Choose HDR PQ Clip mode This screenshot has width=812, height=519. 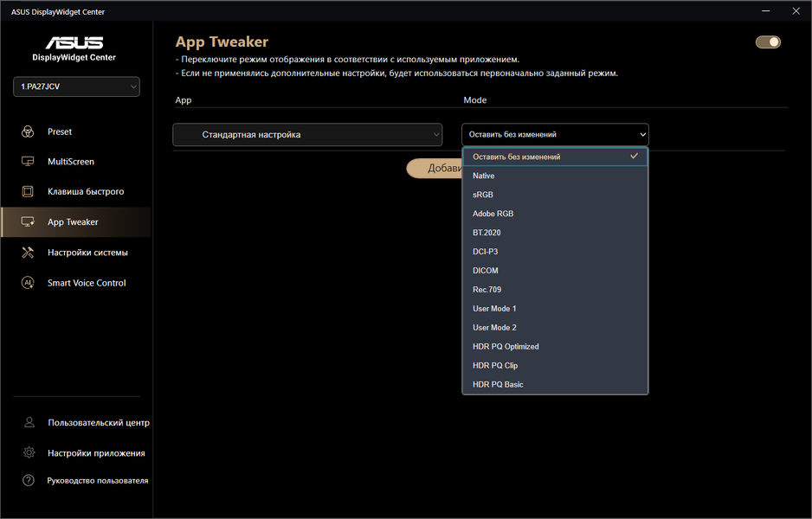point(555,365)
